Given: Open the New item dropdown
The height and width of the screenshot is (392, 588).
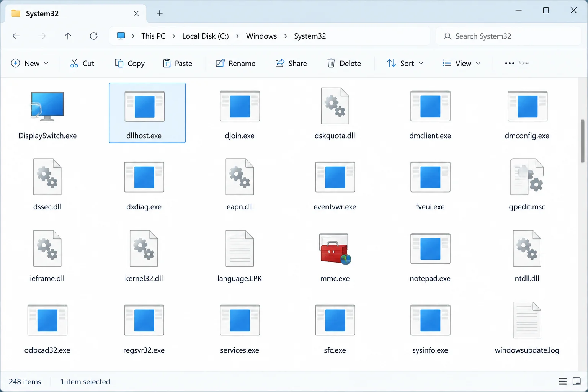Looking at the screenshot, I should pos(30,63).
